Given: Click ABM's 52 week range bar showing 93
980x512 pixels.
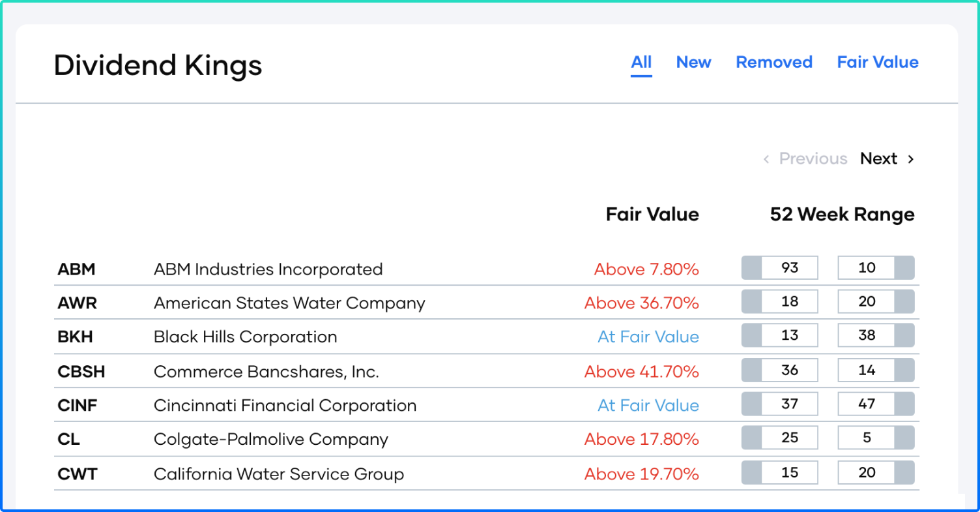Looking at the screenshot, I should [780, 268].
